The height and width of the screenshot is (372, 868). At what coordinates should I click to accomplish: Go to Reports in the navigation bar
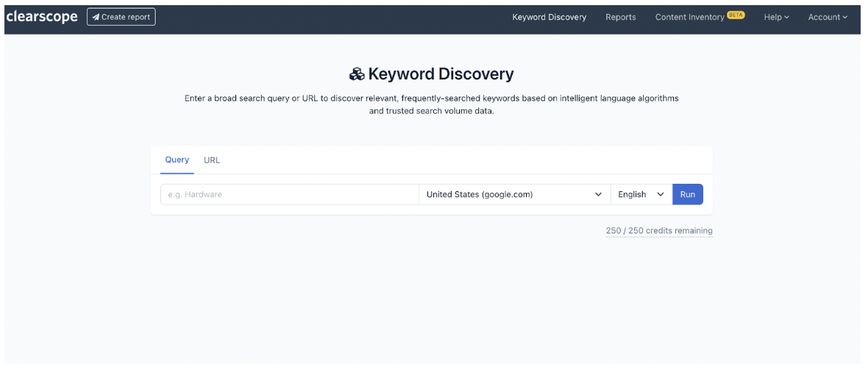[x=621, y=17]
